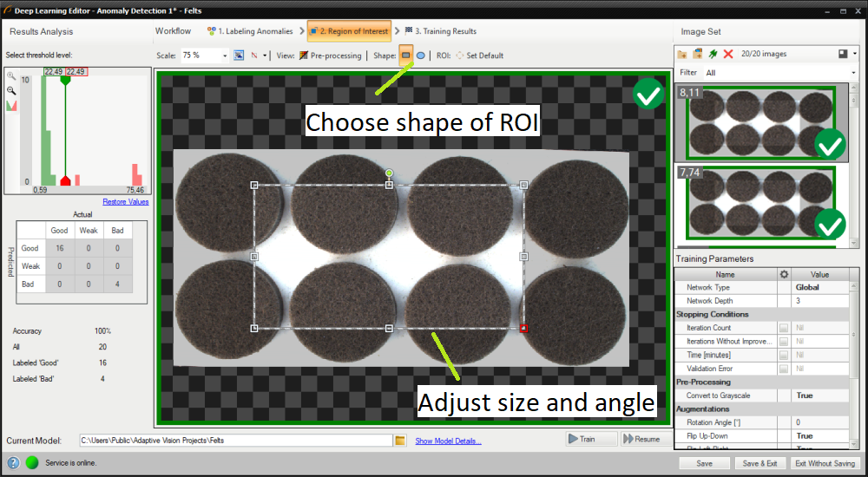The width and height of the screenshot is (868, 477).
Task: Toggle the Iteration Count checkbox
Action: [x=784, y=328]
